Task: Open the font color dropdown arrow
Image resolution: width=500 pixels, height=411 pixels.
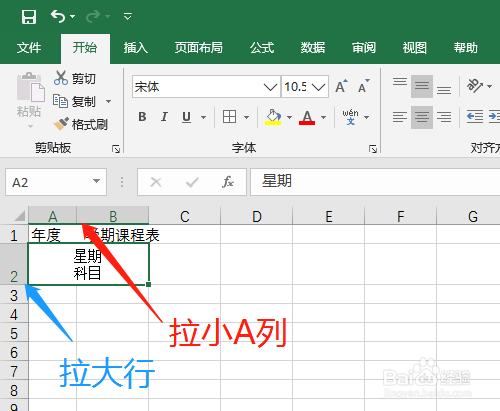Action: (323, 117)
